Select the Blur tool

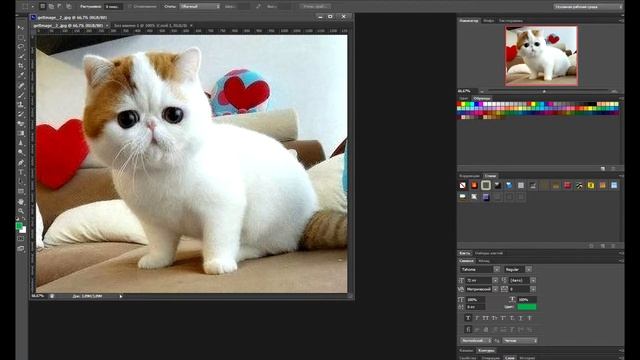pyautogui.click(x=21, y=143)
